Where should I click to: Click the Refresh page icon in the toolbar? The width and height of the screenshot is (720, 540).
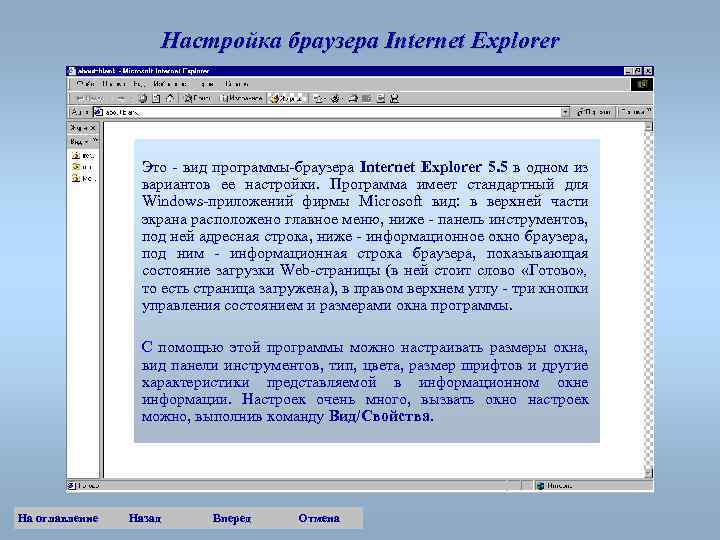coord(156,98)
